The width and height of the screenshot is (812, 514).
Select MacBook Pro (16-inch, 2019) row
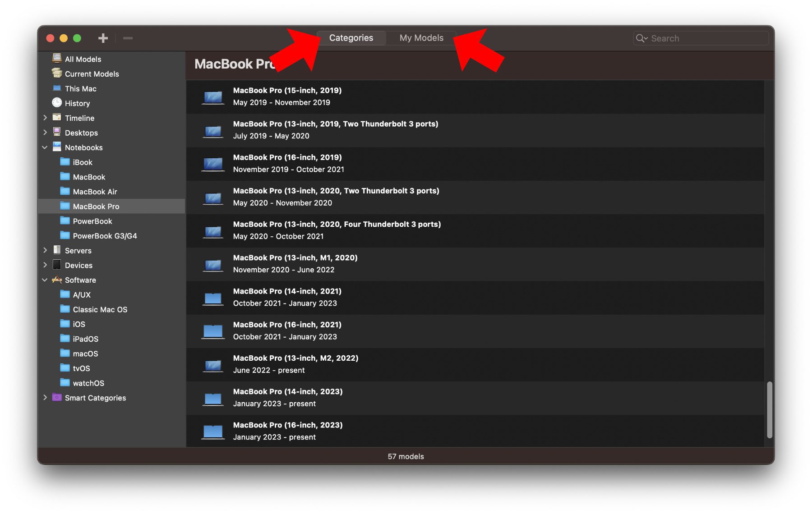(475, 164)
